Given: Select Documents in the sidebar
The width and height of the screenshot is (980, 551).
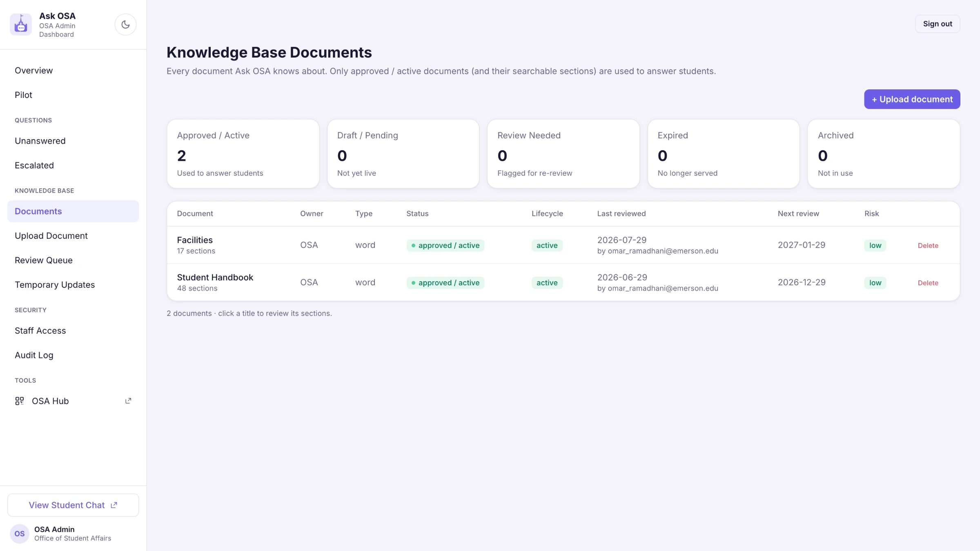Looking at the screenshot, I should pyautogui.click(x=73, y=211).
